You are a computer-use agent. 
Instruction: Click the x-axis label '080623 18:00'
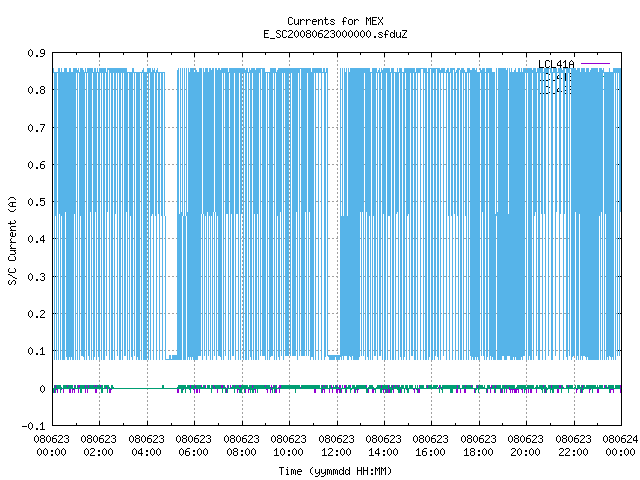(x=478, y=446)
